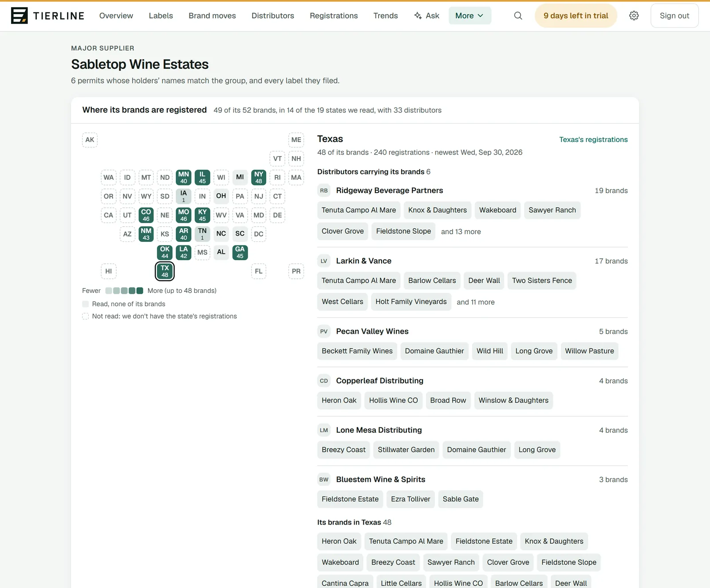Open the Distributors page
Viewport: 710px width, 588px height.
[x=273, y=16]
